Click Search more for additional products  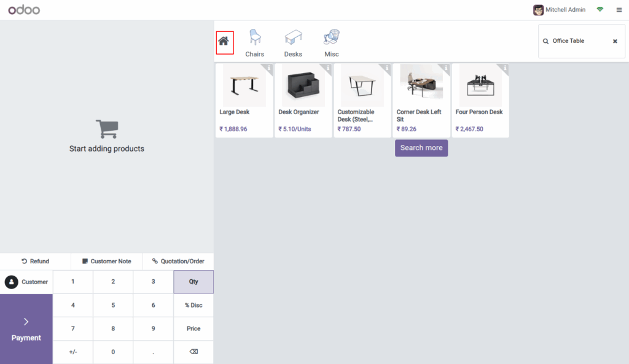pos(421,148)
